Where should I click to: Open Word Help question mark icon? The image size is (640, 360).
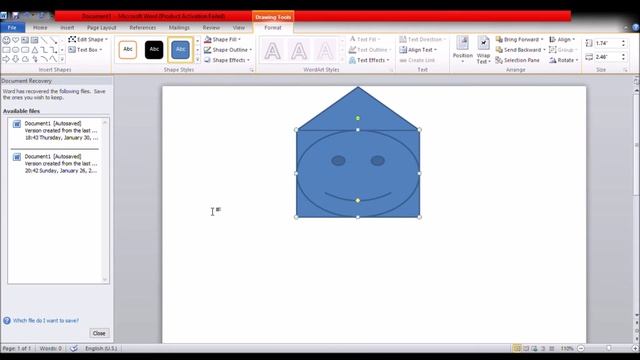pyautogui.click(x=636, y=28)
